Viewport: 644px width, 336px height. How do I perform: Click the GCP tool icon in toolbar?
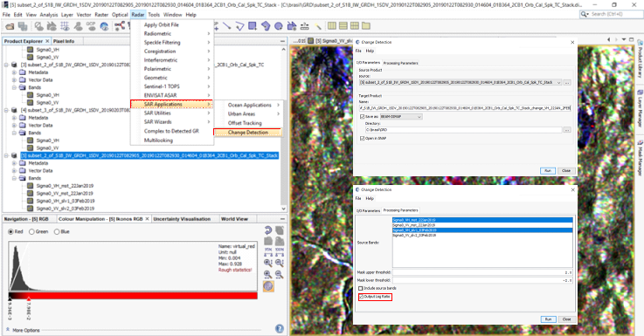[91, 26]
